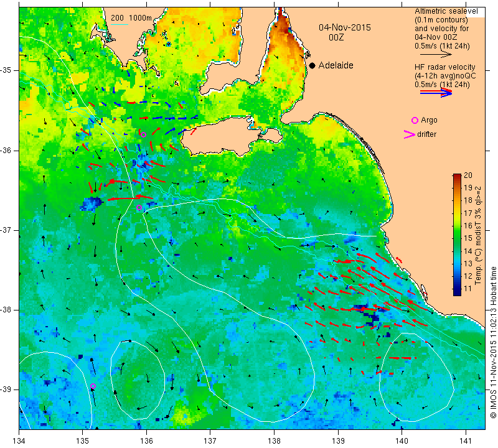Click the magenta drifter chevron in the legend
The width and height of the screenshot is (498, 448).
pos(409,134)
